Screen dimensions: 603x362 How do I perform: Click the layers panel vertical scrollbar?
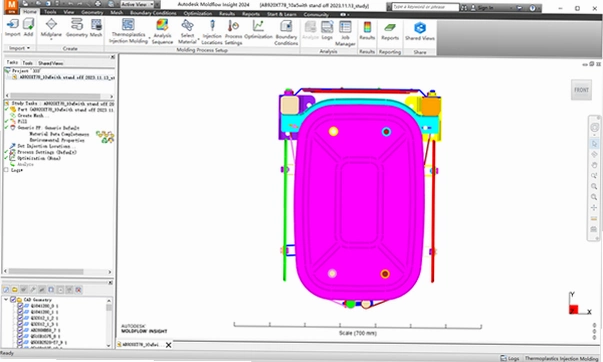(109, 322)
